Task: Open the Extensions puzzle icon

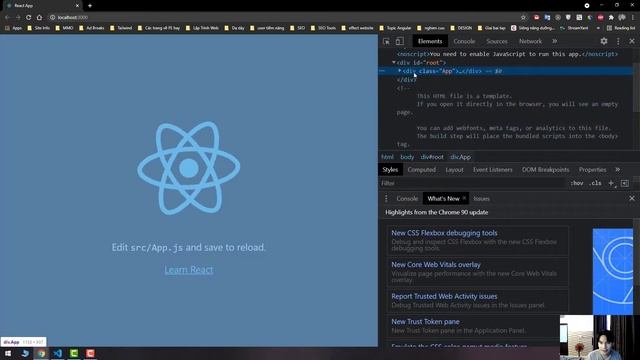Action: 611,18
